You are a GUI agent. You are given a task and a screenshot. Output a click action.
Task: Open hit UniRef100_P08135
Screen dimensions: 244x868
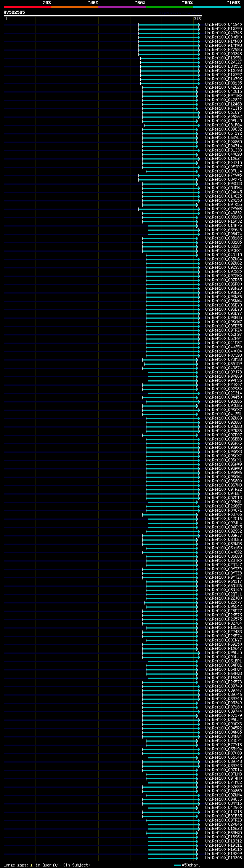[223, 83]
